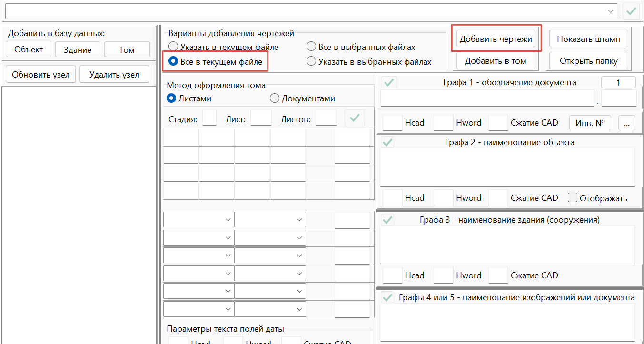Focus the 'Листов:' input field

(x=326, y=118)
